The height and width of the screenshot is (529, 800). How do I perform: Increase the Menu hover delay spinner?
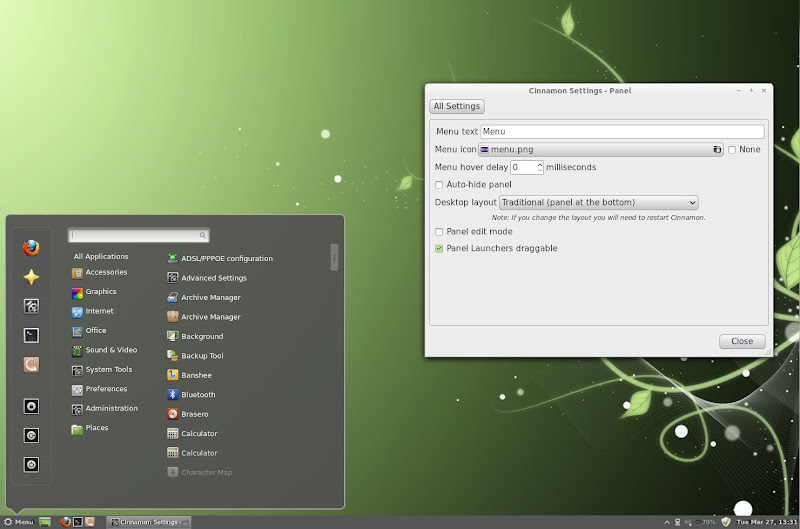[x=540, y=164]
